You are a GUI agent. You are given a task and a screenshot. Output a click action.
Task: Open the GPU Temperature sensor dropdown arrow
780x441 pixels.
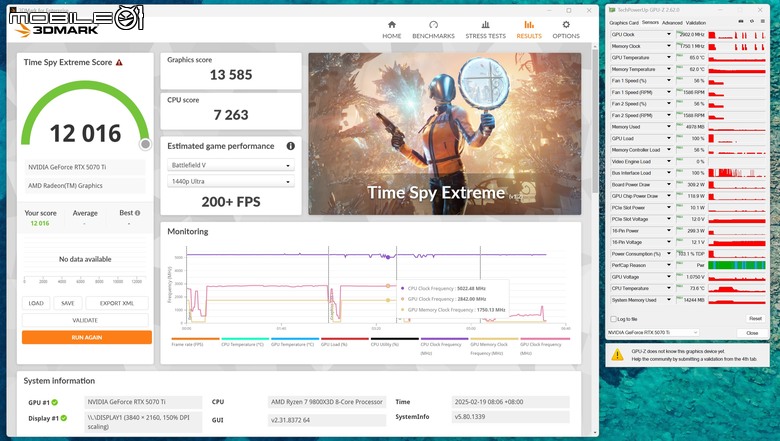pos(669,58)
